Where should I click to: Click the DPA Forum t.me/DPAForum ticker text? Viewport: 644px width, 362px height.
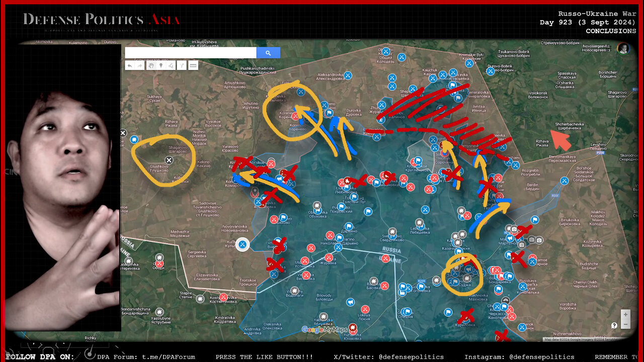(146, 357)
